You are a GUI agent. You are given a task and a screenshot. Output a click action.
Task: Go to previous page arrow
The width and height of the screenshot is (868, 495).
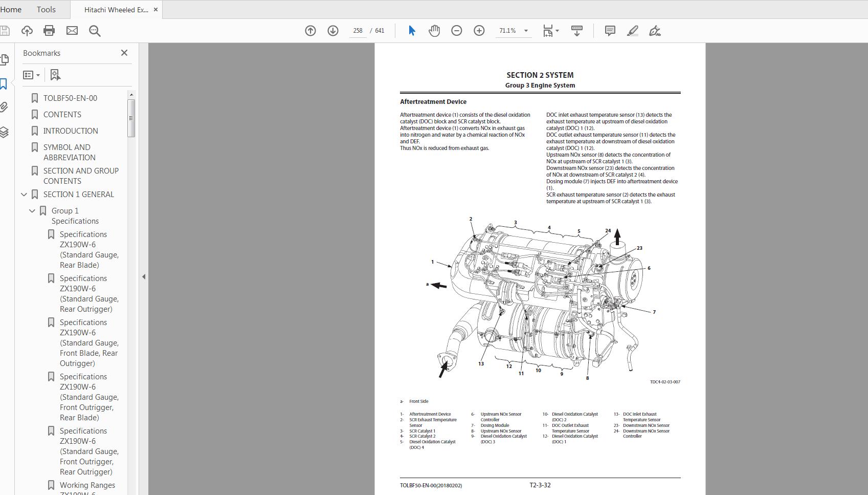(310, 31)
